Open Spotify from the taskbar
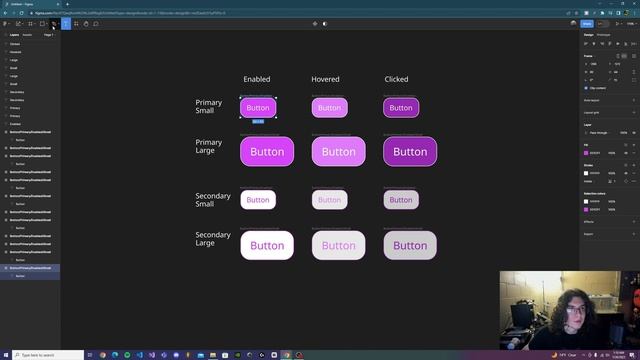 pyautogui.click(x=127, y=355)
